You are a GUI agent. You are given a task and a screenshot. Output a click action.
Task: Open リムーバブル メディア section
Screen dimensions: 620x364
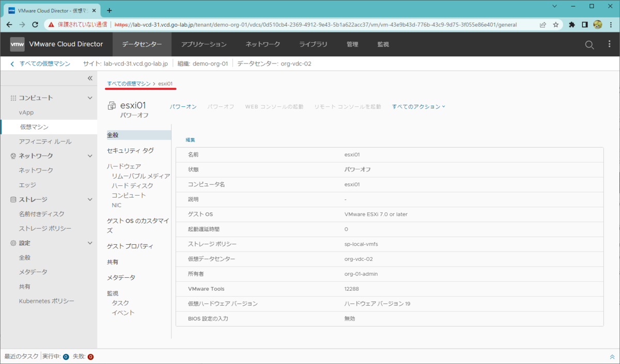coord(141,176)
